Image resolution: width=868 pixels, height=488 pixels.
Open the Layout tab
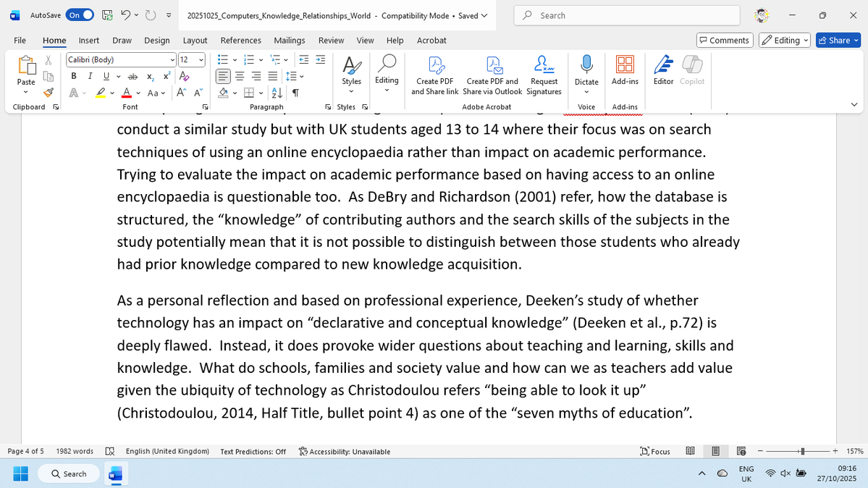(x=195, y=41)
